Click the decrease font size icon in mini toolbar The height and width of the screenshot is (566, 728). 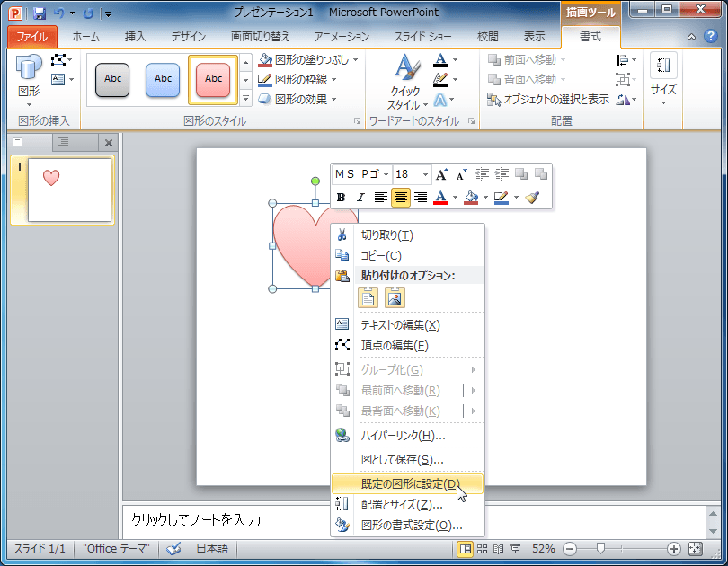[x=461, y=174]
